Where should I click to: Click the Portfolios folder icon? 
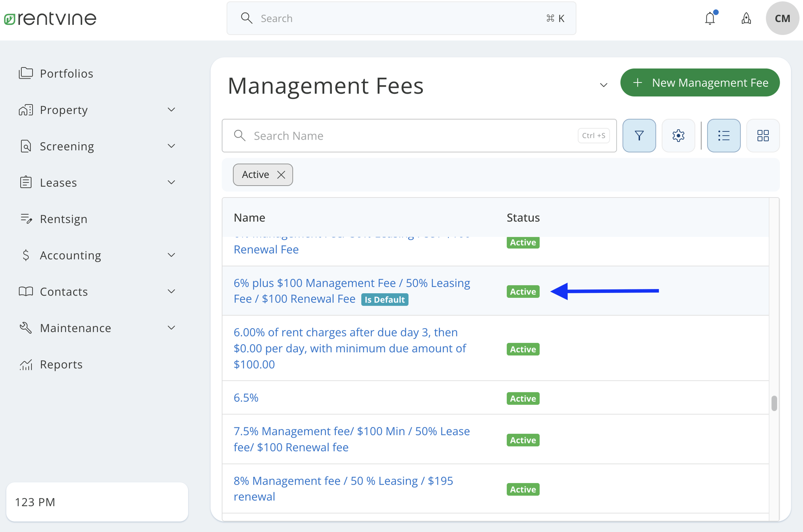point(26,73)
